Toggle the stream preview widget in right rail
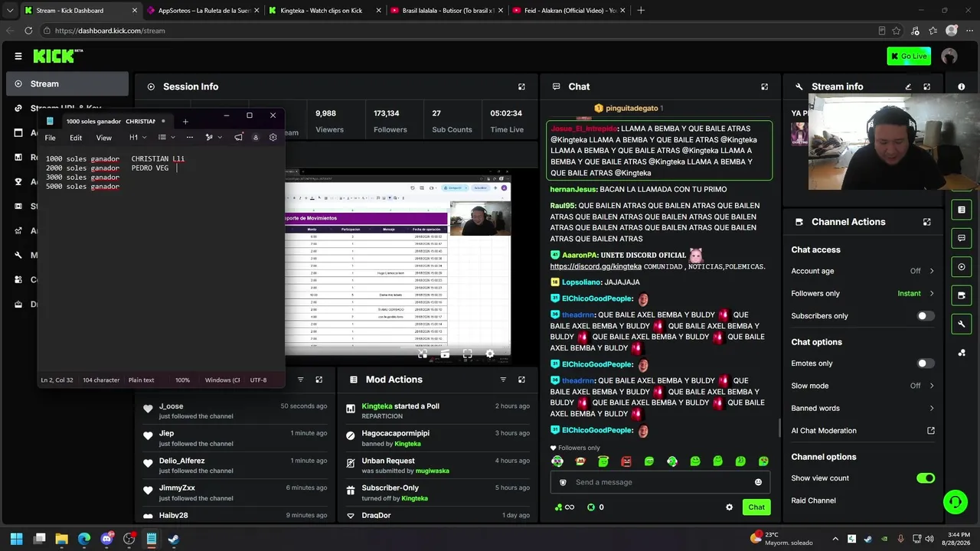Image resolution: width=980 pixels, height=551 pixels. point(962,267)
